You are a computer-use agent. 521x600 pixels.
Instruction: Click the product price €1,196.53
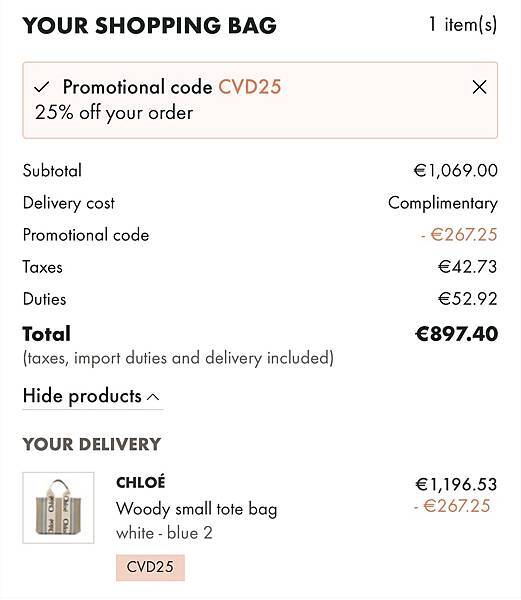(x=456, y=484)
